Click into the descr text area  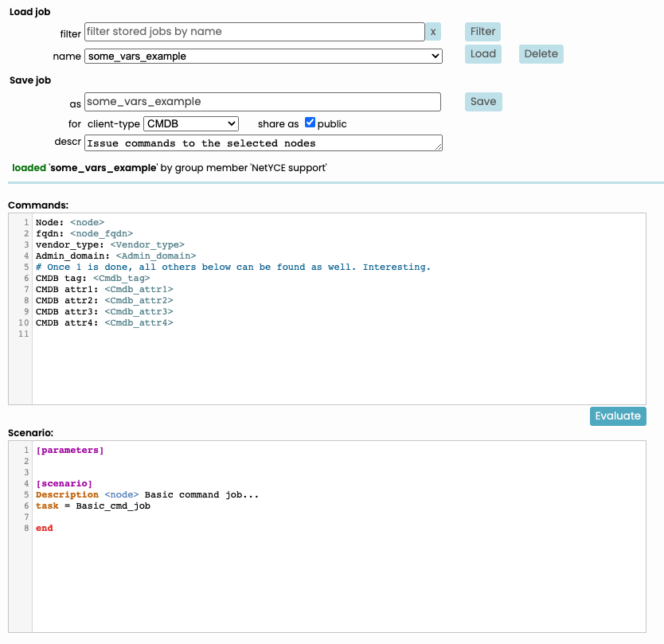263,143
